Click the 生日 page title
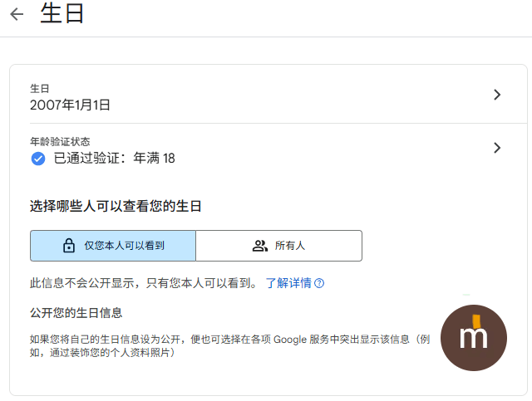Viewport: 532px width, 401px height. pyautogui.click(x=62, y=13)
